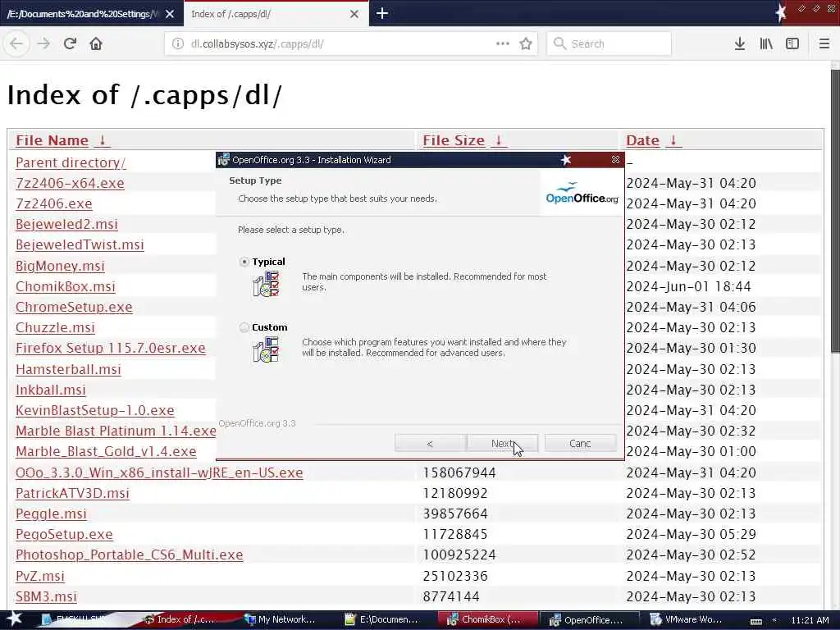Open the Peggle.msi link

[51, 514]
